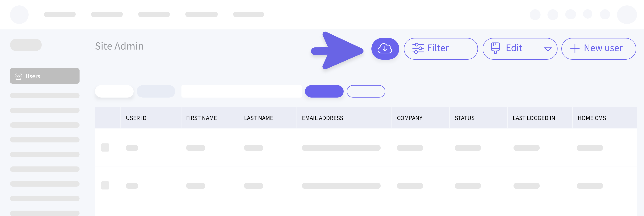The width and height of the screenshot is (644, 216).
Task: Select the first user row checkbox
Action: pyautogui.click(x=105, y=148)
